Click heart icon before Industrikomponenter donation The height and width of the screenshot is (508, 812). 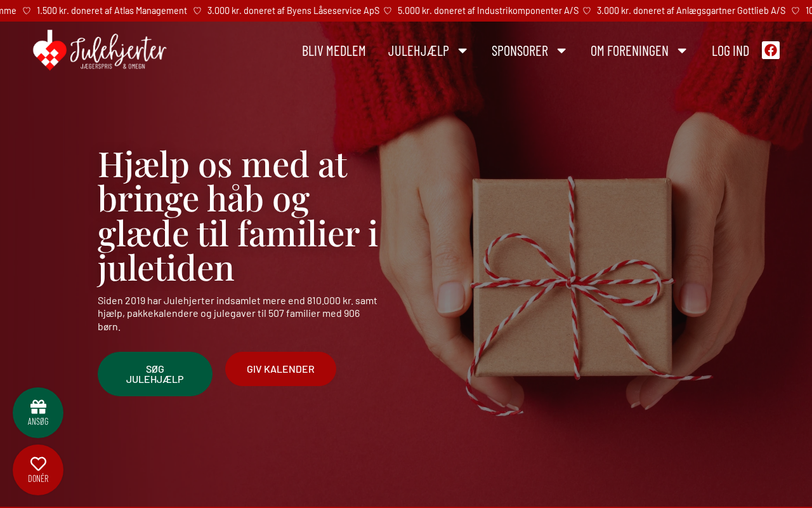click(x=388, y=11)
